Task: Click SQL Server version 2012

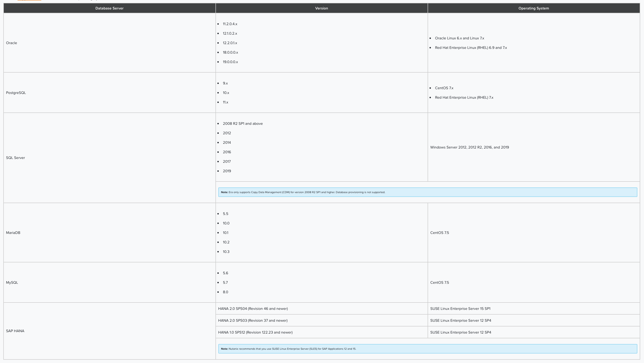Action: pos(227,133)
